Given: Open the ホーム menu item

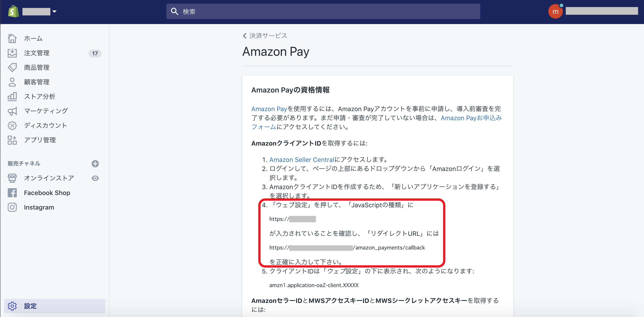Looking at the screenshot, I should pos(33,39).
